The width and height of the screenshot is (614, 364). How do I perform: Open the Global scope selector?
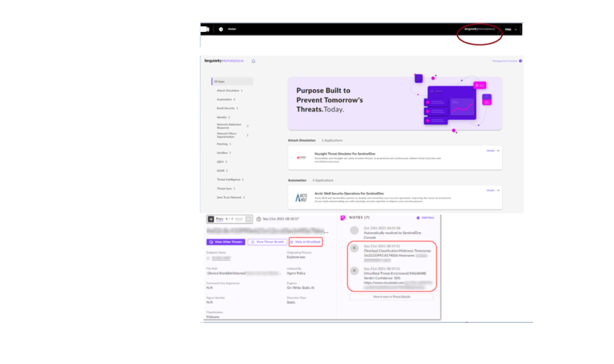[232, 29]
